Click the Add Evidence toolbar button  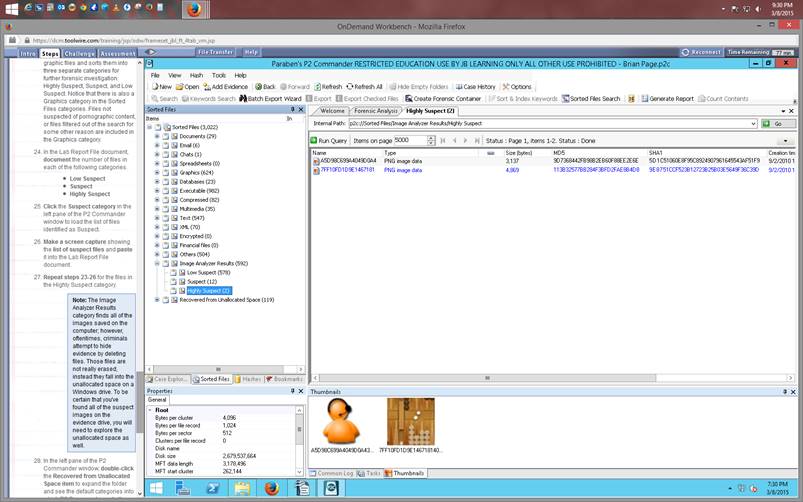226,87
